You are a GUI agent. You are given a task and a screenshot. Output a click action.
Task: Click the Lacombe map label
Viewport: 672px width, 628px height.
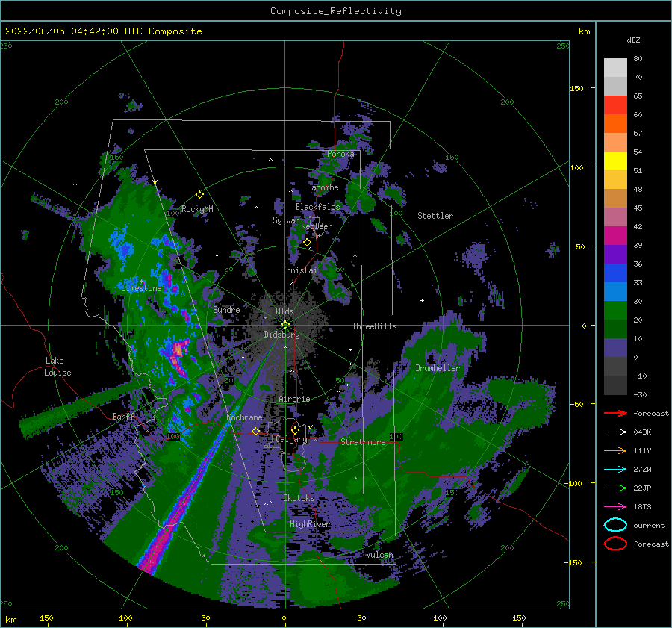click(x=323, y=187)
